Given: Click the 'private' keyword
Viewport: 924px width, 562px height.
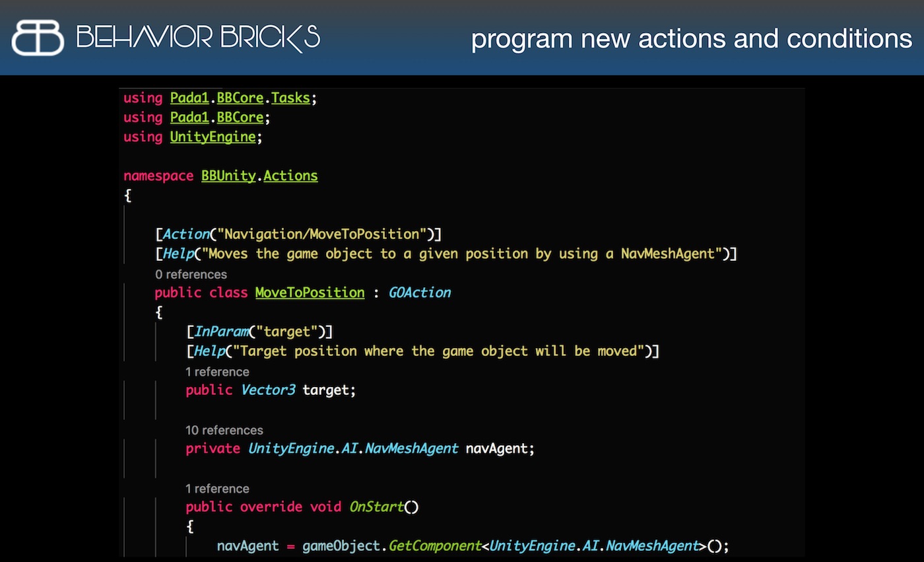Looking at the screenshot, I should pos(213,448).
